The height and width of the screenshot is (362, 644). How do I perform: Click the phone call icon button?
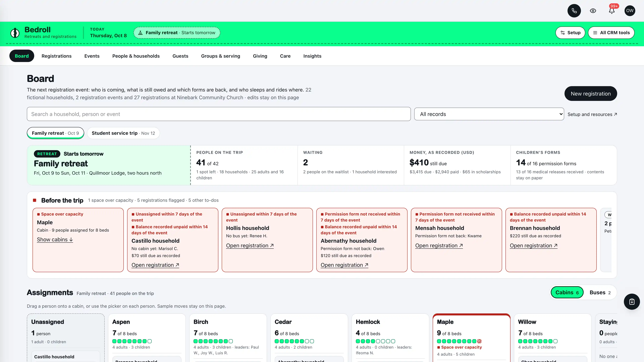[x=574, y=11]
